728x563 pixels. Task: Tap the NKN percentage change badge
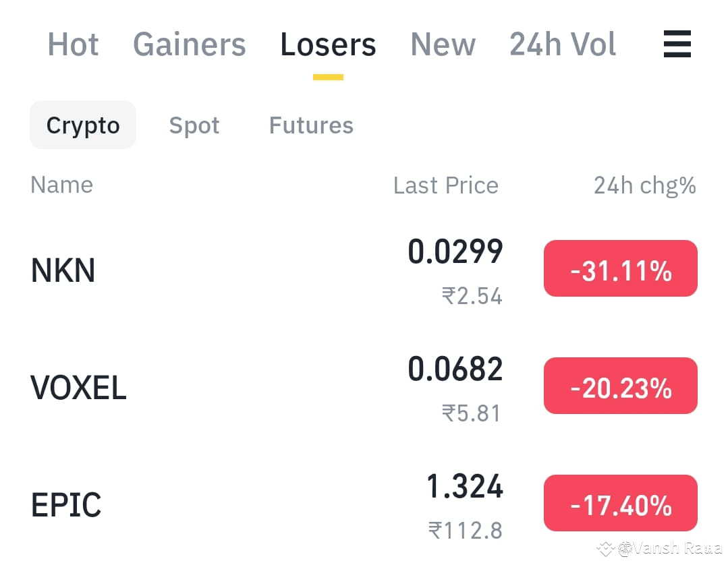pos(620,268)
